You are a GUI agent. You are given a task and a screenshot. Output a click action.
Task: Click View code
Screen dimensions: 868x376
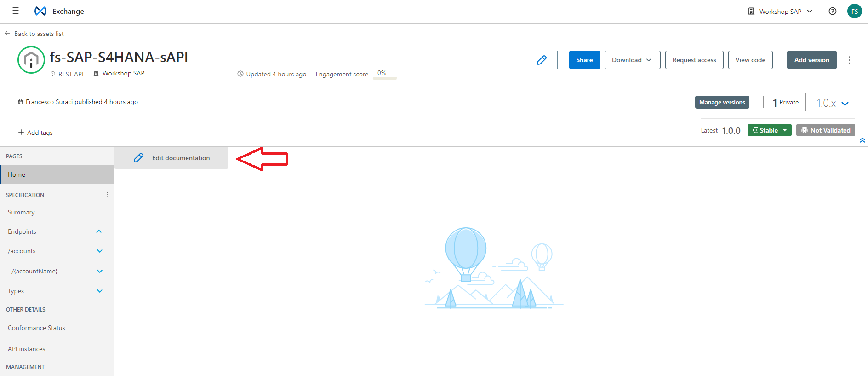coord(750,60)
